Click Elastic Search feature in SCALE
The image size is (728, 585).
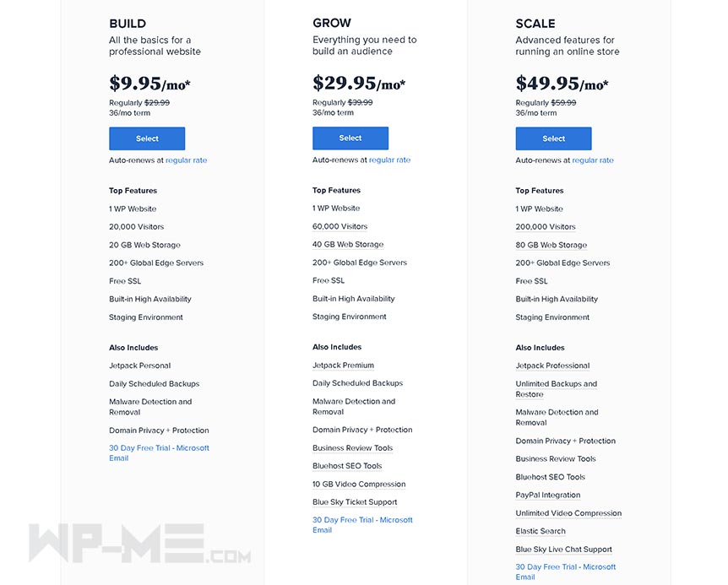(x=541, y=531)
